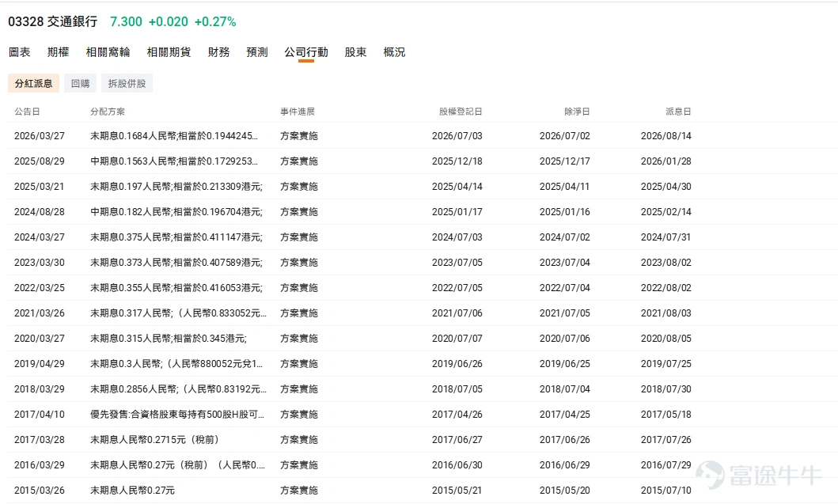838x504 pixels.
Task: Select the 分紅派息 filter button
Action: point(34,83)
